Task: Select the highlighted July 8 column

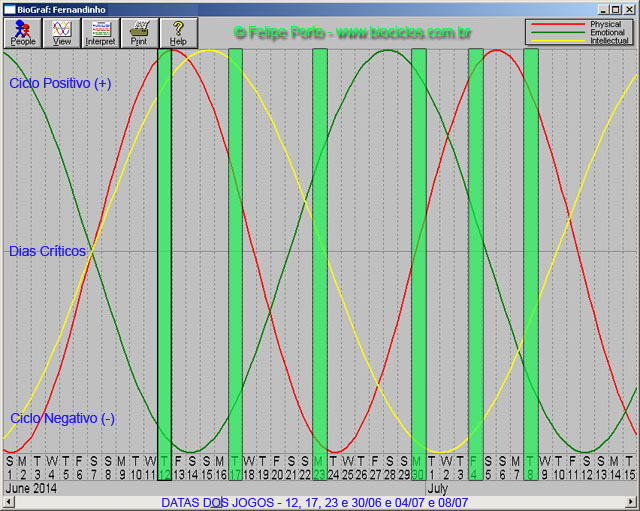Action: point(531,264)
